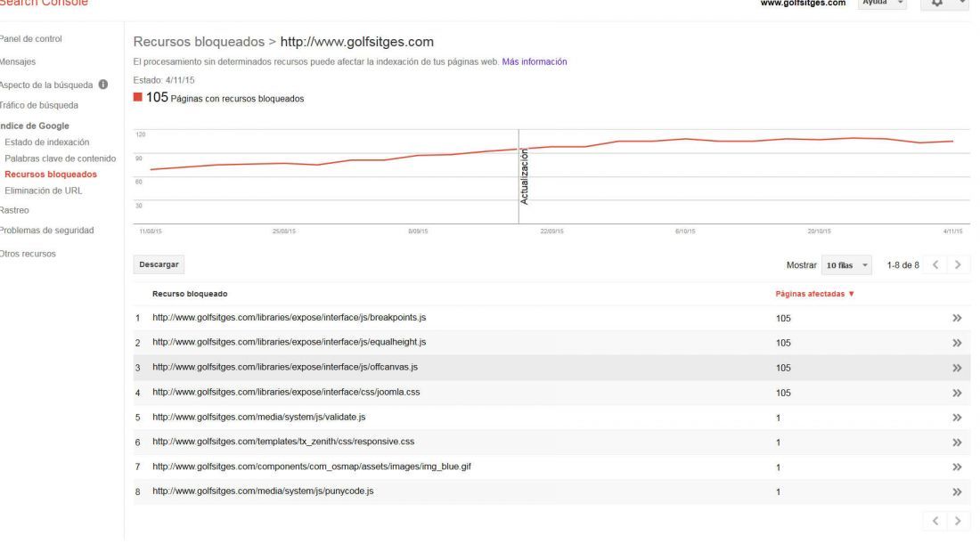Click Recurso bloqueado column header
Image resolution: width=980 pixels, height=544 pixels.
point(190,294)
